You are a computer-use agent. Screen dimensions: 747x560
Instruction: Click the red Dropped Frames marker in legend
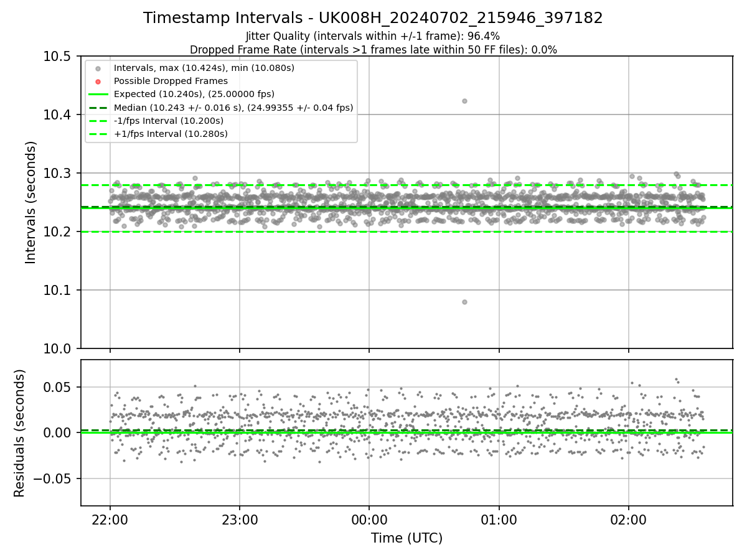tap(98, 82)
